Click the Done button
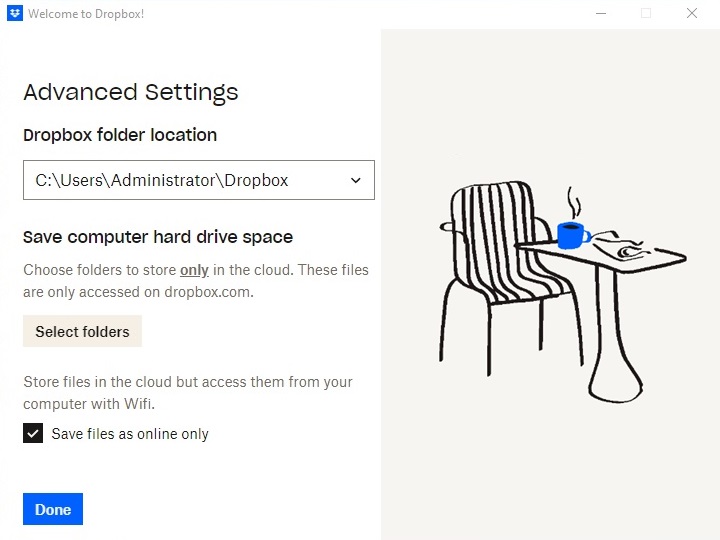720x540 pixels. tap(53, 509)
